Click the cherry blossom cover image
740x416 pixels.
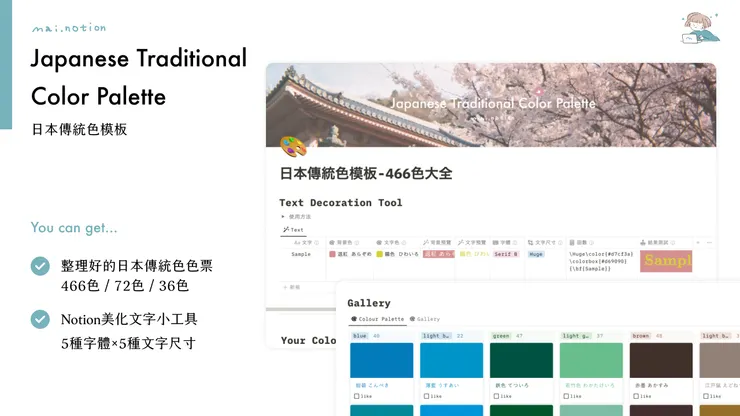pyautogui.click(x=491, y=105)
